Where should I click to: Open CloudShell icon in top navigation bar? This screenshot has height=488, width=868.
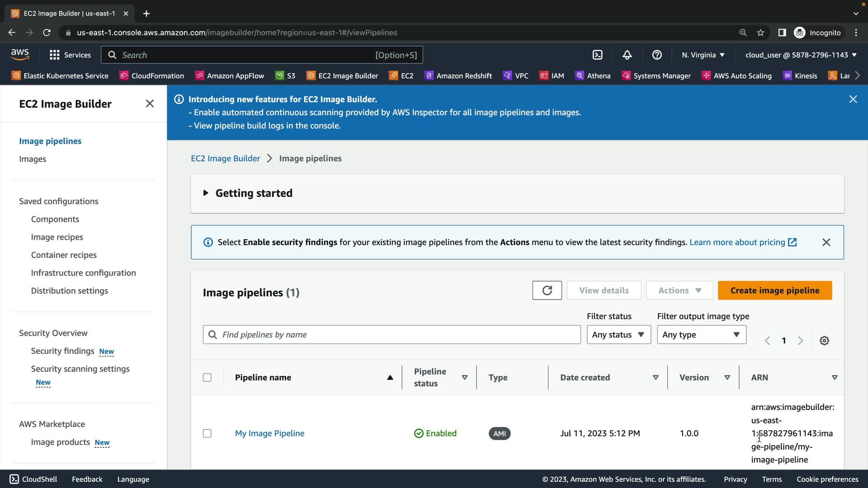click(x=597, y=55)
